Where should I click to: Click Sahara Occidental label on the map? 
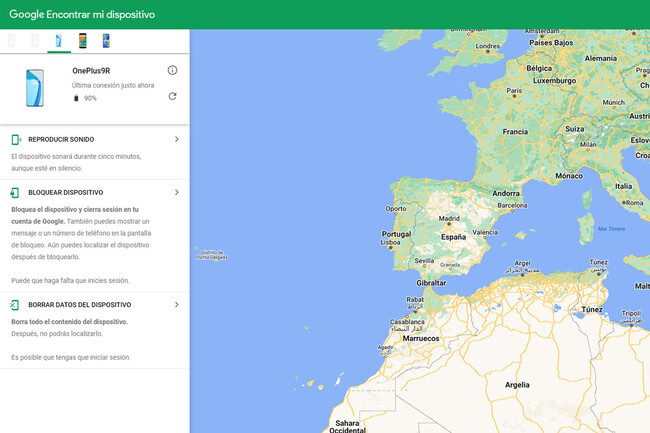pos(347,426)
